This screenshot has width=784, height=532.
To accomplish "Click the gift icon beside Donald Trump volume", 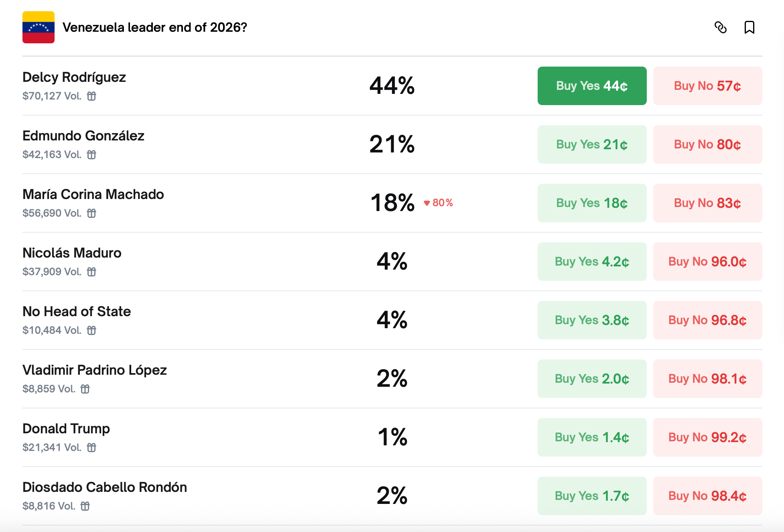I will click(x=92, y=447).
